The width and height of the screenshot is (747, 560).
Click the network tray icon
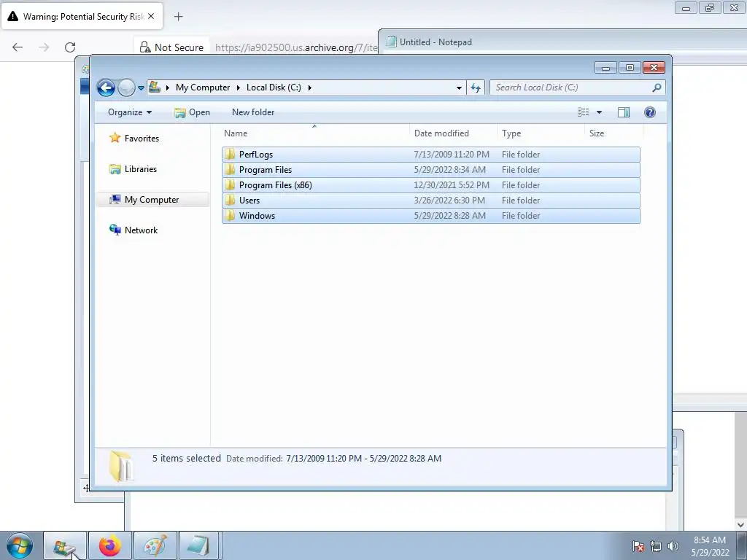tap(656, 546)
